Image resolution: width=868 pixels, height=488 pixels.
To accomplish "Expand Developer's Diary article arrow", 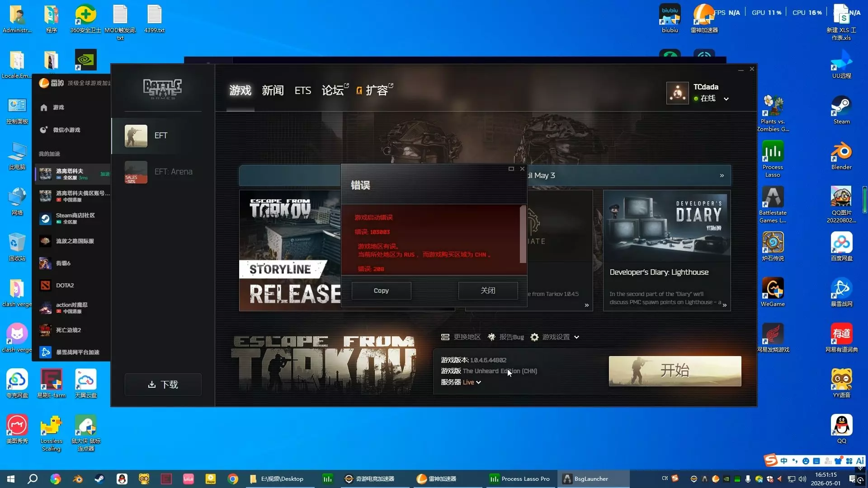I will pyautogui.click(x=725, y=305).
